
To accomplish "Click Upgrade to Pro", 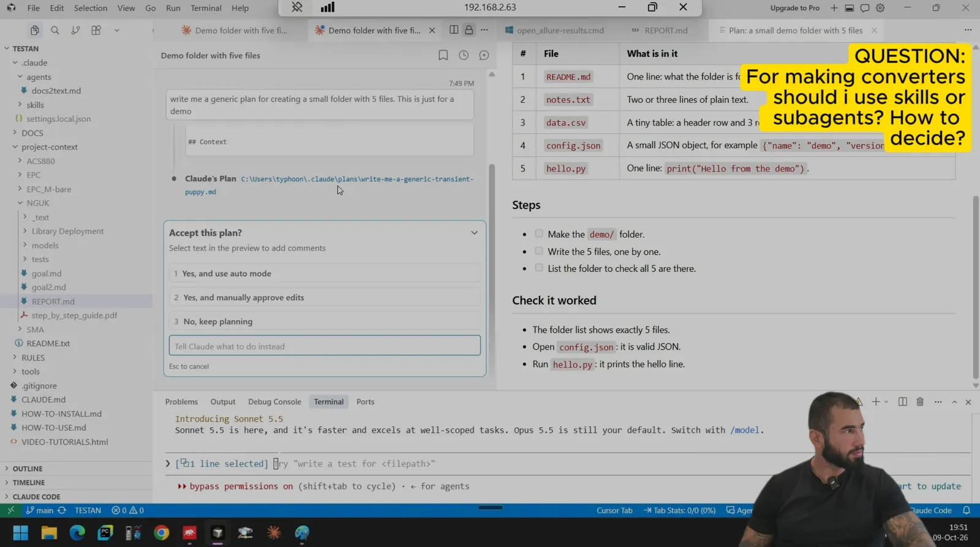I will click(794, 8).
